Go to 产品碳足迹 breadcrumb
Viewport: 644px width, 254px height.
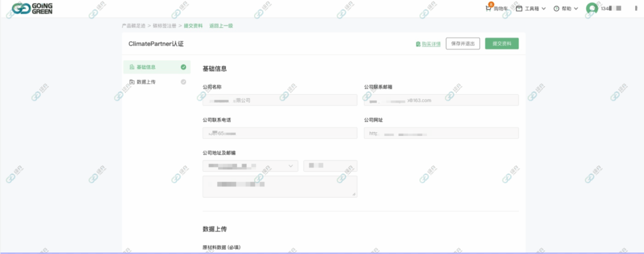pos(134,26)
